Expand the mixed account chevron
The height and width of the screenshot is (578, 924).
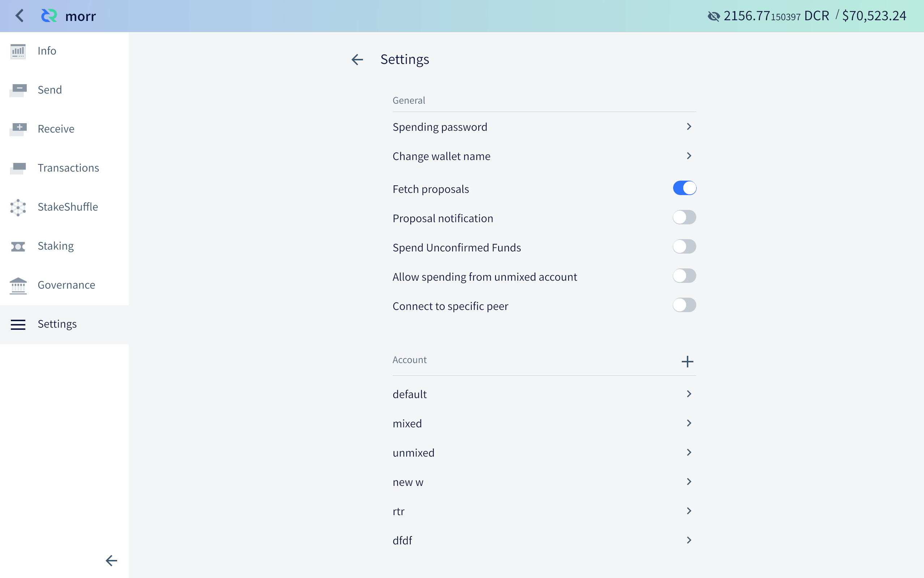click(x=689, y=423)
